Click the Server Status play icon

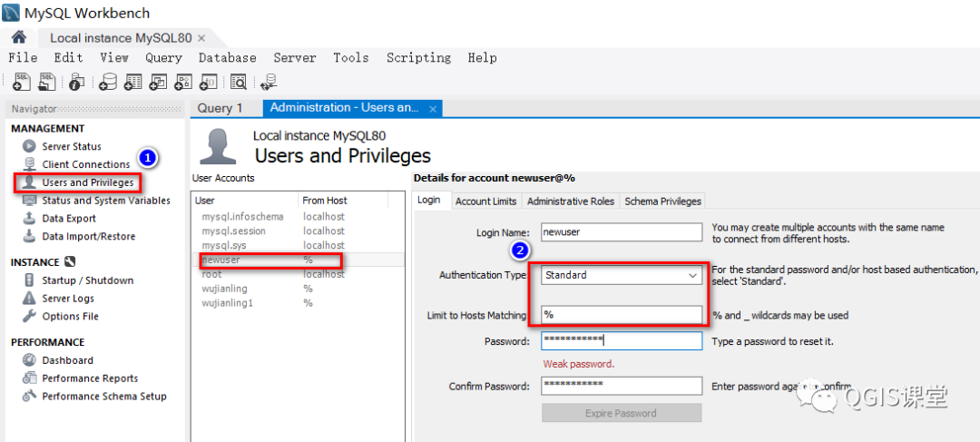[x=29, y=146]
